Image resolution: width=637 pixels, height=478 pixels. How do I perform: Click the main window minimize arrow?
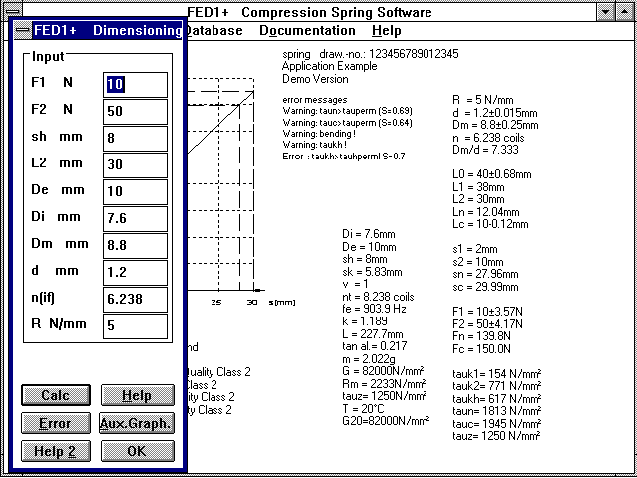coord(606,12)
